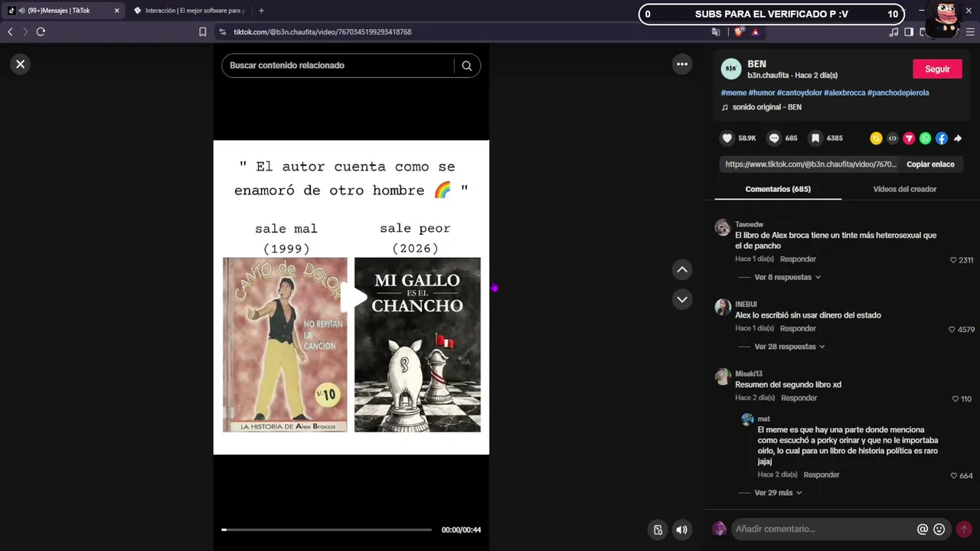Go back in browser history
The height and width of the screenshot is (551, 980).
coord(10,32)
